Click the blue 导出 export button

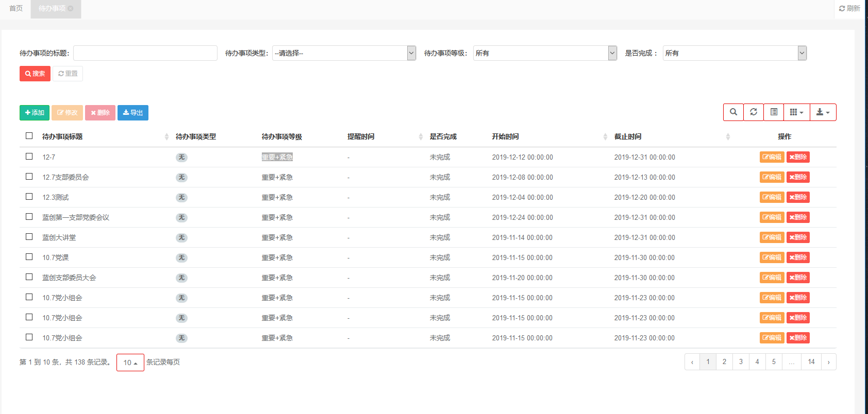tap(133, 113)
